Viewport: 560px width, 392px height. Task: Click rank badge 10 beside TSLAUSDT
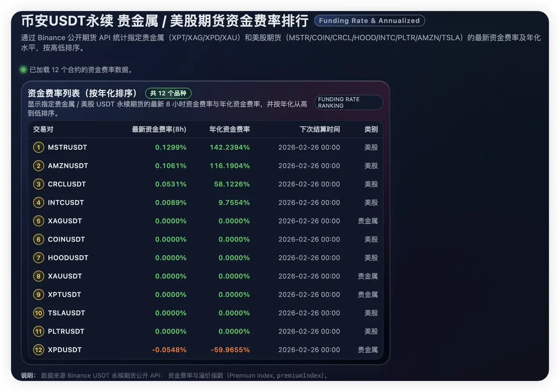click(x=38, y=313)
